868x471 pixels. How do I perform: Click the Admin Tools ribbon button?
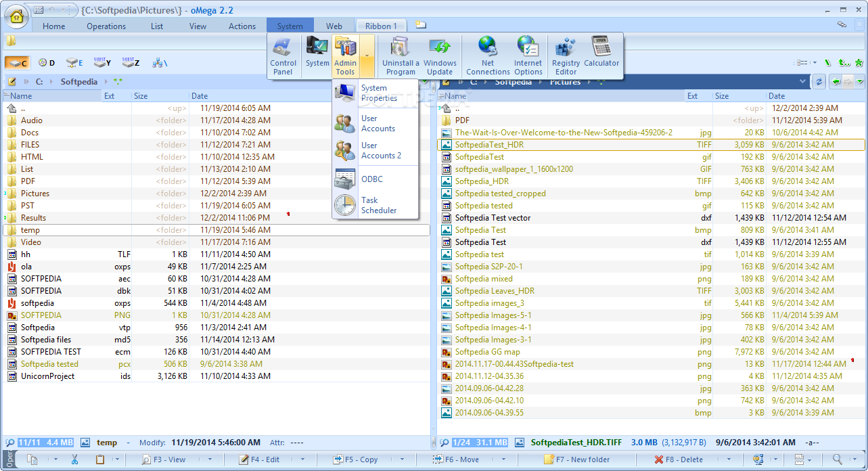[x=345, y=56]
